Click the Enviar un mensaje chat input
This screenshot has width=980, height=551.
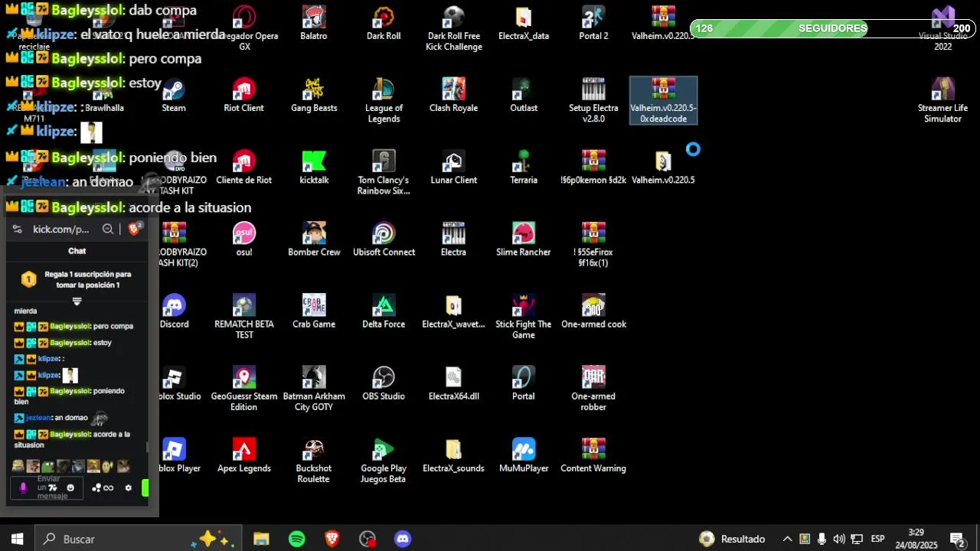click(47, 487)
